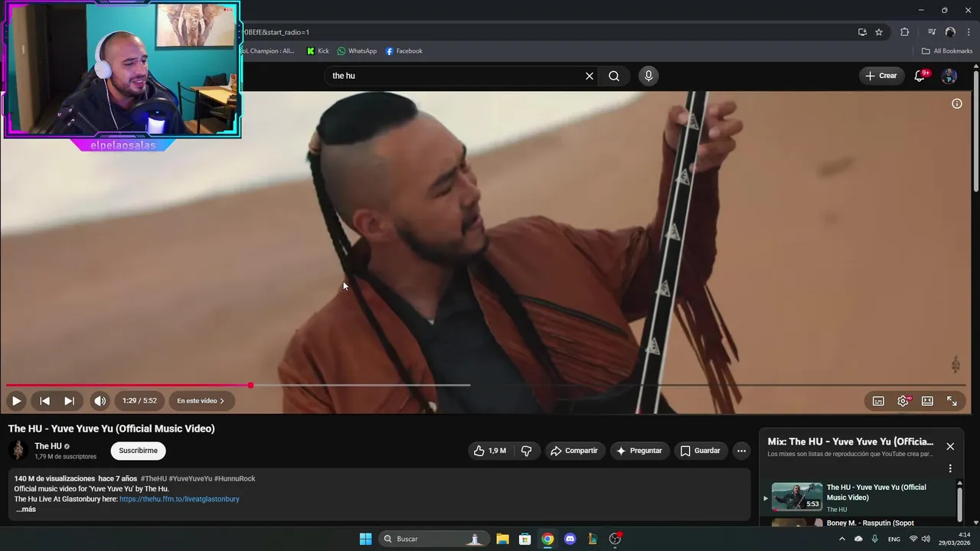
Task: Skip to next video in the player
Action: pos(69,401)
